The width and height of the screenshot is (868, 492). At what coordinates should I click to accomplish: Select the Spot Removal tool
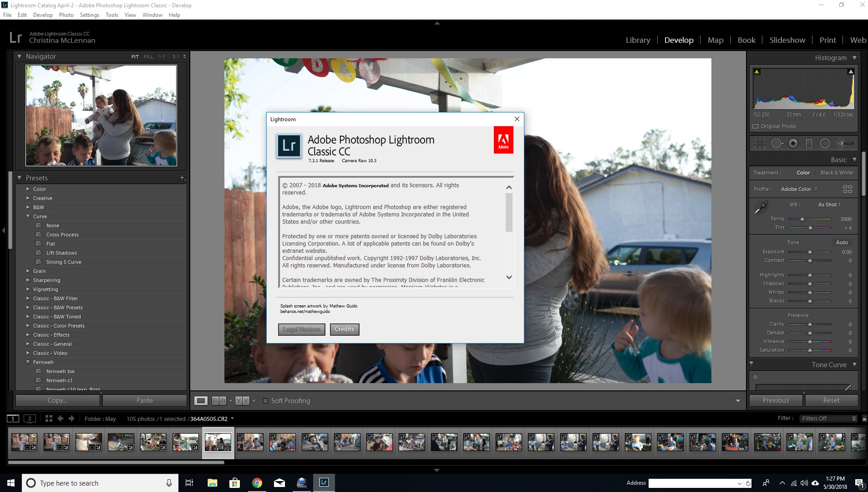[777, 143]
